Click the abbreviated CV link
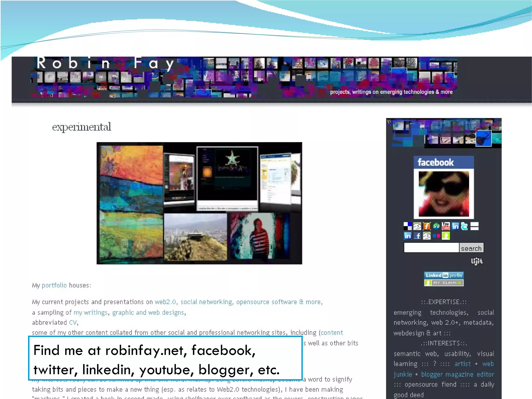 [x=73, y=323]
